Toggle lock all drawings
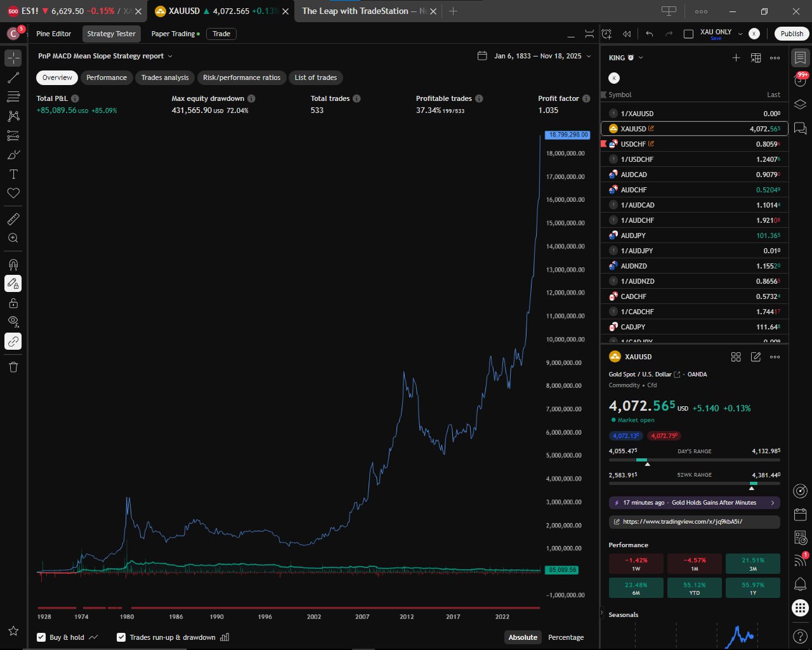 pyautogui.click(x=13, y=303)
